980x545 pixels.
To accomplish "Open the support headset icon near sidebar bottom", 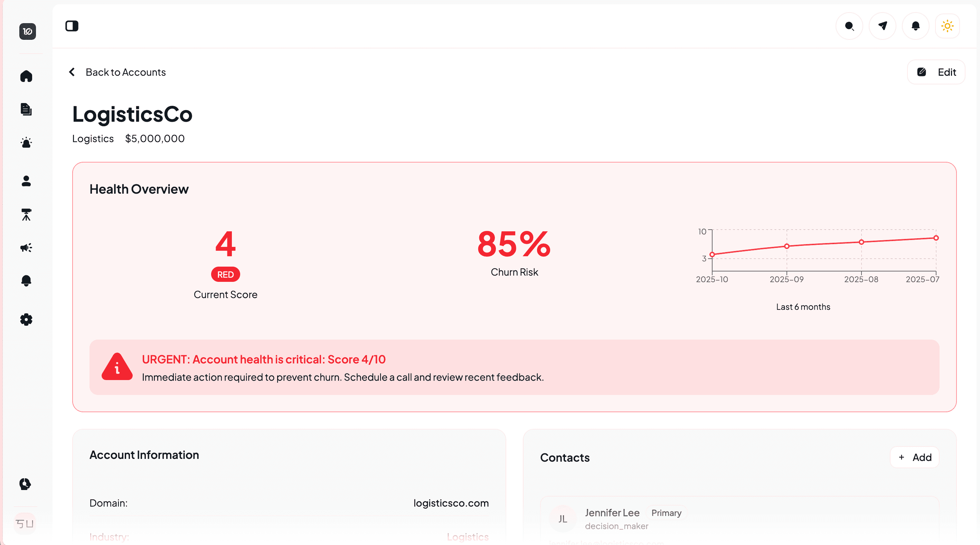I will pos(25,484).
